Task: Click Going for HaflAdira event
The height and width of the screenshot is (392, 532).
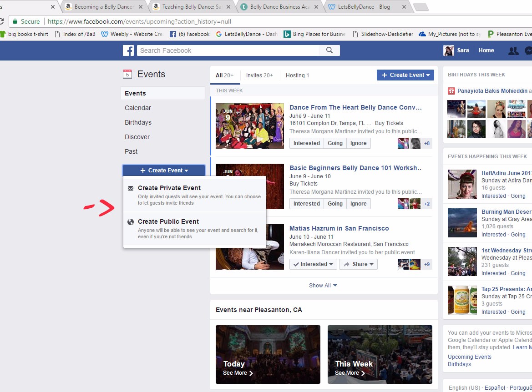Action: point(518,196)
